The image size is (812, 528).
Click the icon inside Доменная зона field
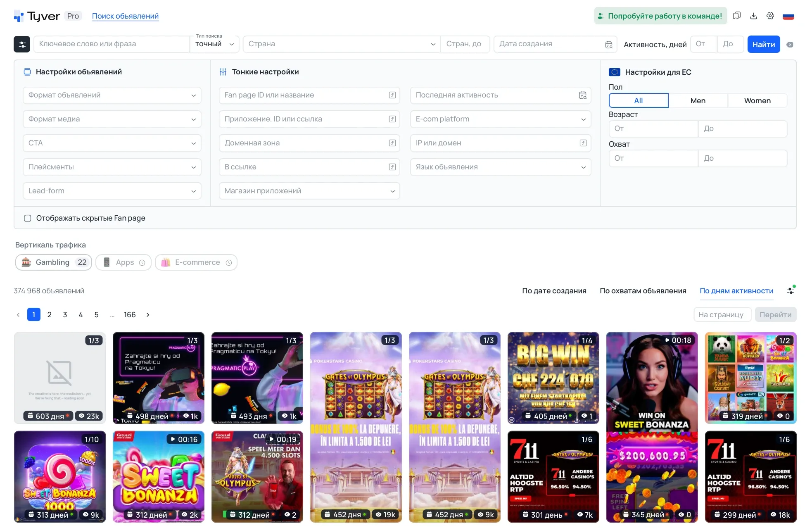pyautogui.click(x=392, y=143)
